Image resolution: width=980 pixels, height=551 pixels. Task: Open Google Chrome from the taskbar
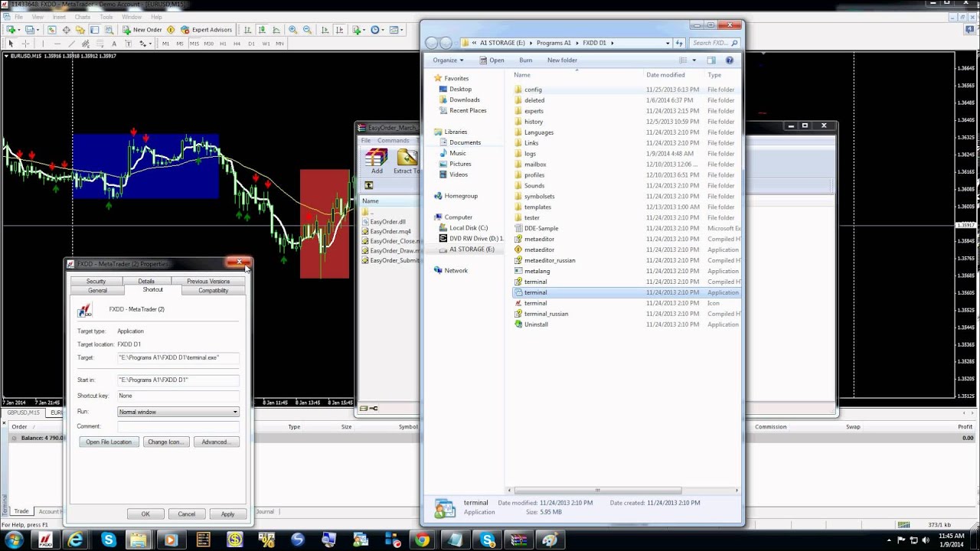[423, 540]
